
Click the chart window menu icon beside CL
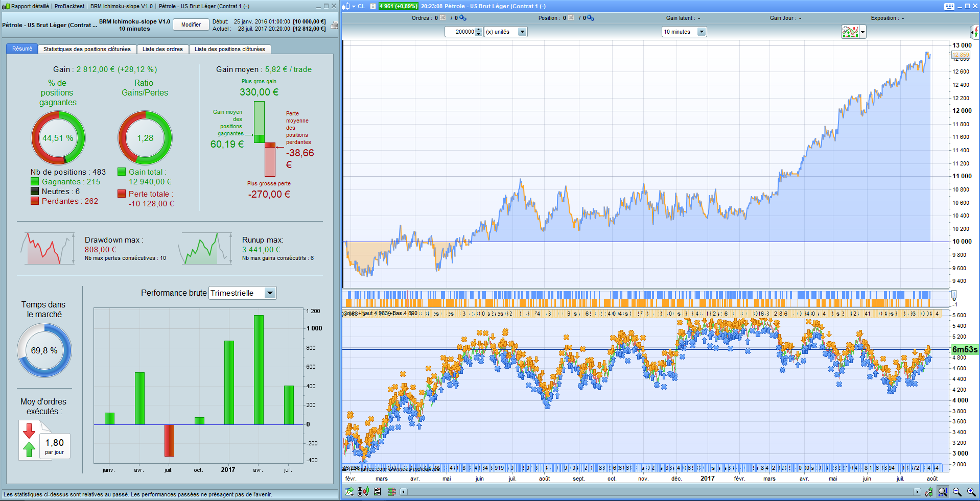click(345, 6)
